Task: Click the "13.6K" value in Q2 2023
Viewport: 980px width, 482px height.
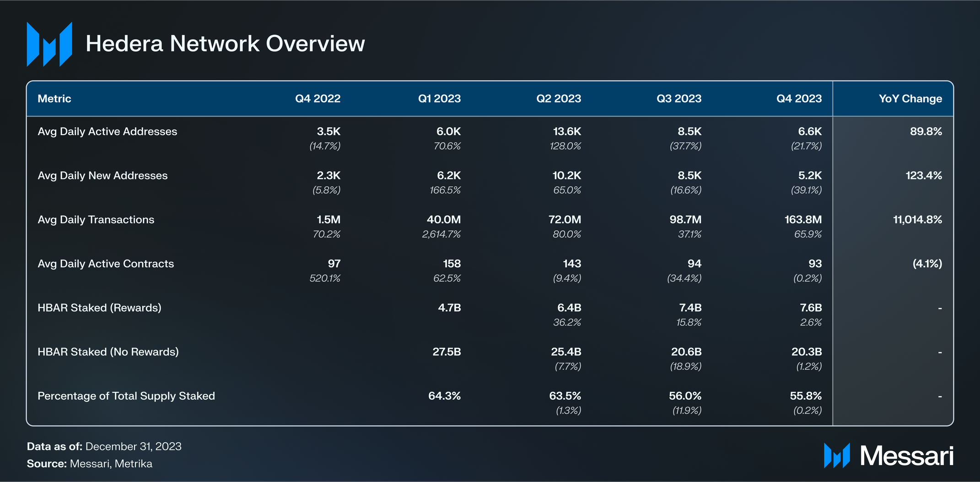Action: [567, 132]
